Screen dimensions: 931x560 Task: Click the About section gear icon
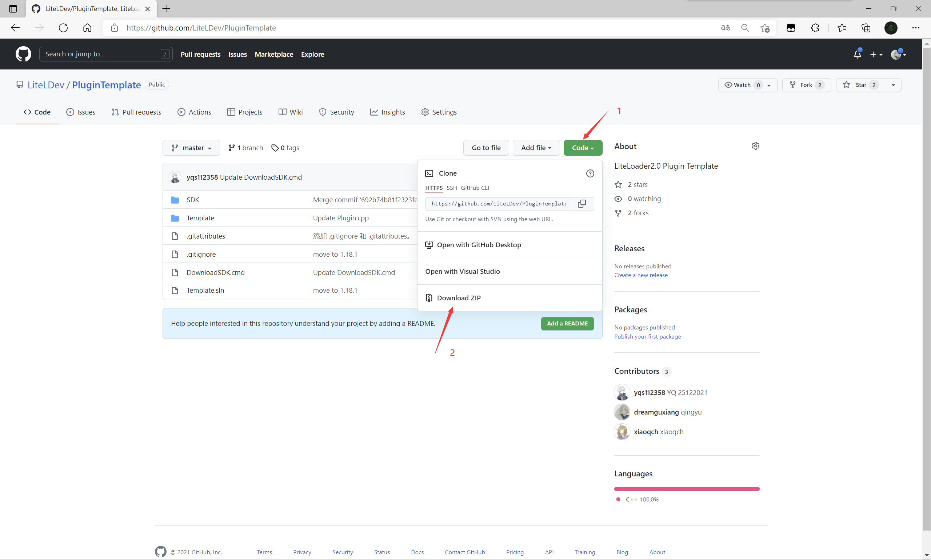[x=755, y=146]
